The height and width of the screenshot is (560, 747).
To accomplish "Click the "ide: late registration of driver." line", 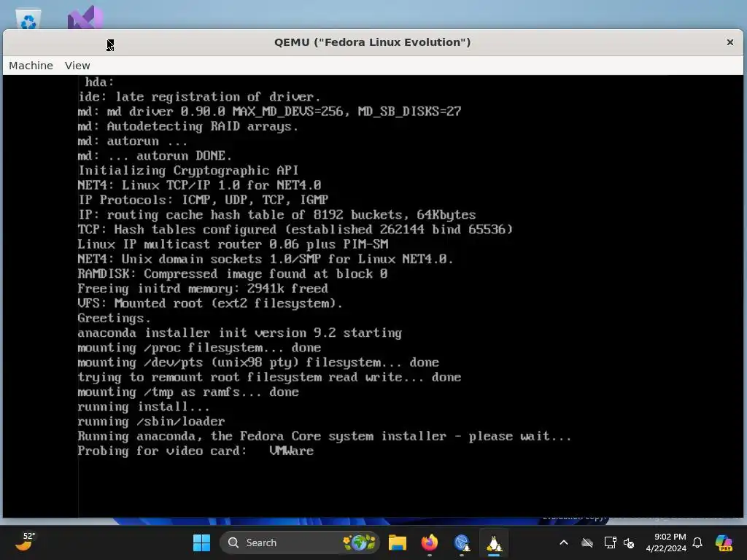I will click(x=199, y=97).
